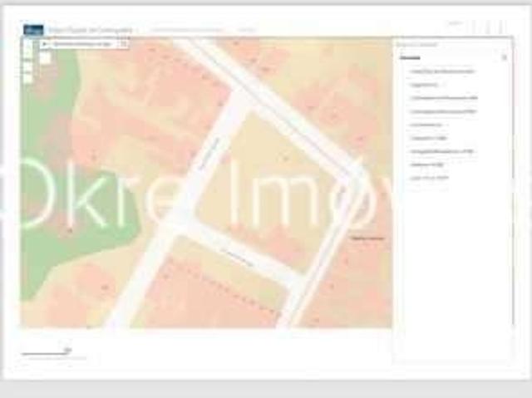Collapse the layer group using its header arrow
This screenshot has height=398, width=532.
tap(504, 58)
